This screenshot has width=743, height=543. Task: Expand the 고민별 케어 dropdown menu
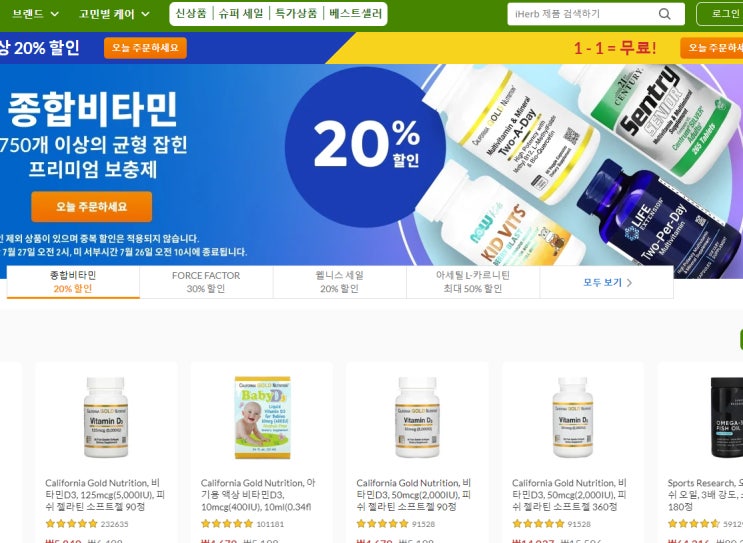pyautogui.click(x=114, y=14)
